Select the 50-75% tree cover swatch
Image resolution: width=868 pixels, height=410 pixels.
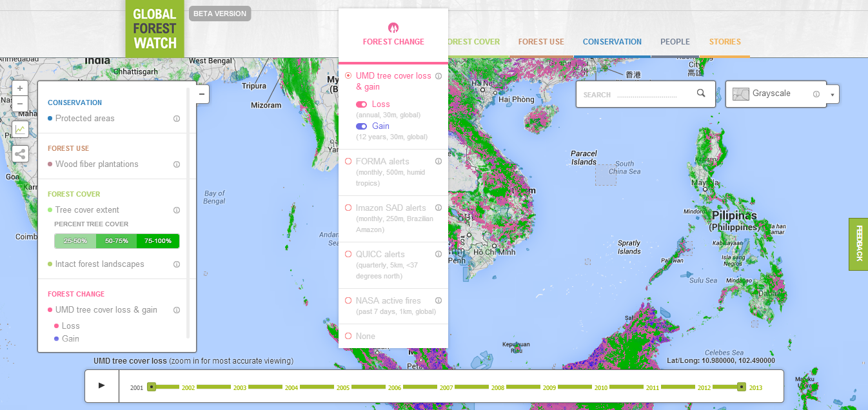click(117, 241)
